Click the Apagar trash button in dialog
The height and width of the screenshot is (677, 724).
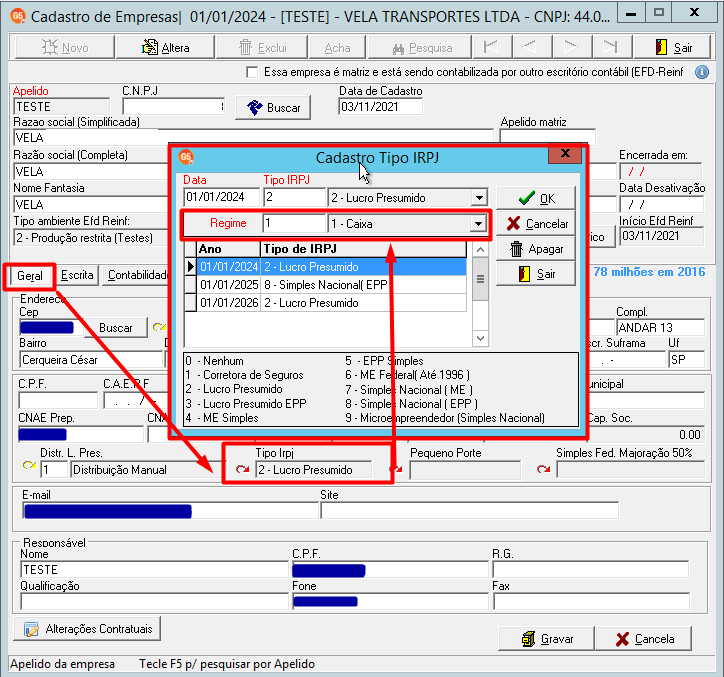point(536,249)
